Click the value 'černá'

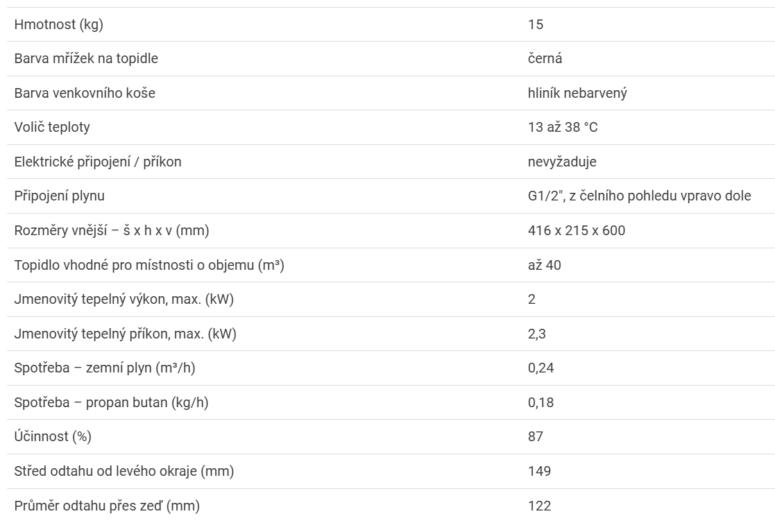coord(545,58)
